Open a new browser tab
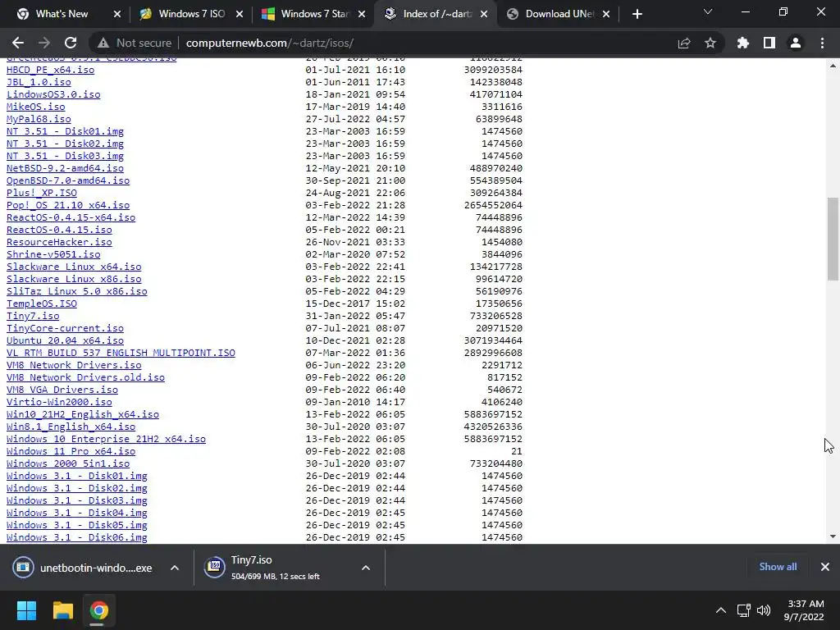 [637, 14]
